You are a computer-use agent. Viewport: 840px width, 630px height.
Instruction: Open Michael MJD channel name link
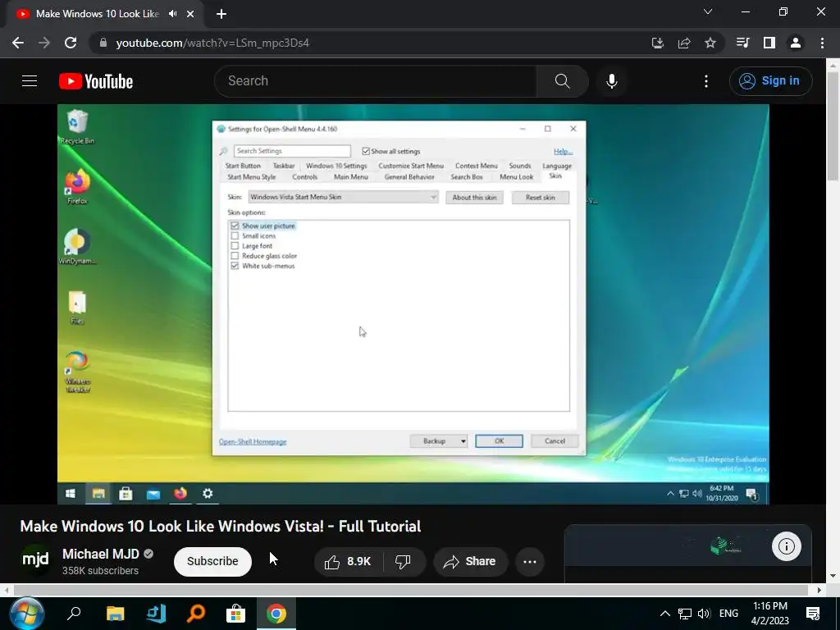click(101, 554)
